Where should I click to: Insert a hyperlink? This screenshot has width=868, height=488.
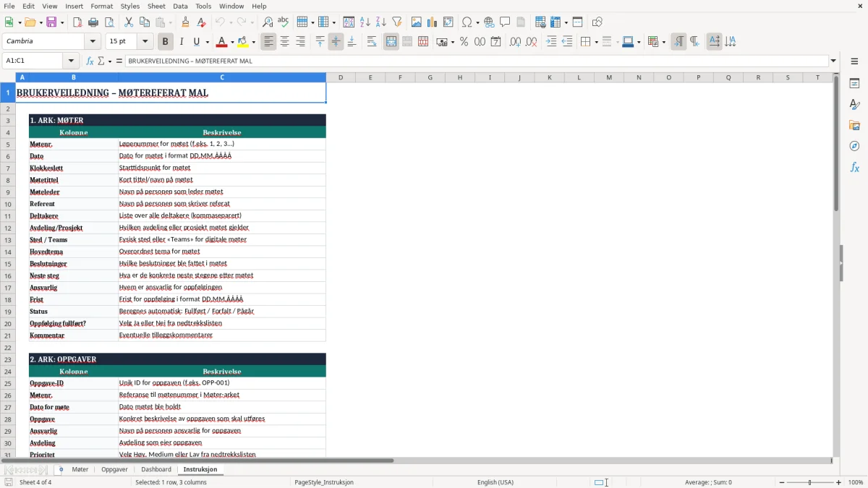(490, 22)
